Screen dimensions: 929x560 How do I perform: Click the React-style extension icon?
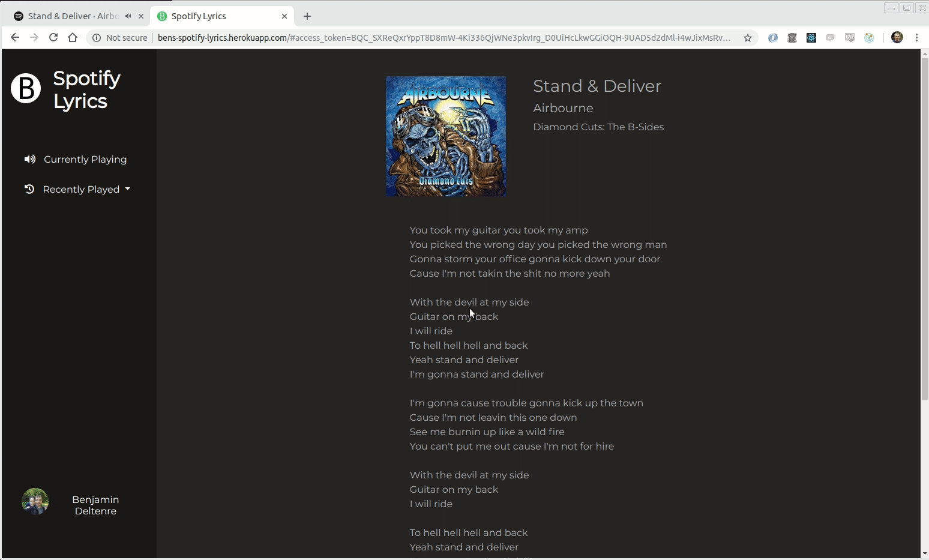click(811, 38)
